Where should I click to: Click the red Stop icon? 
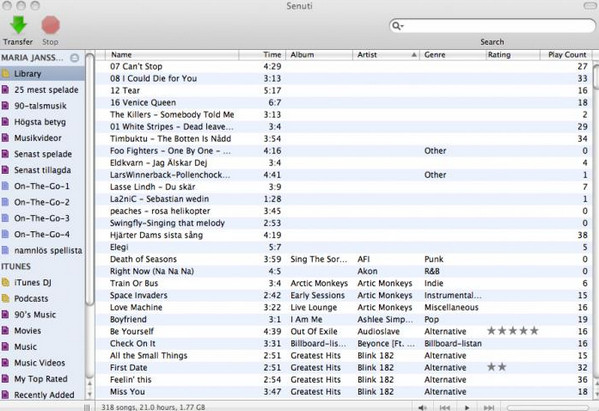coord(50,25)
